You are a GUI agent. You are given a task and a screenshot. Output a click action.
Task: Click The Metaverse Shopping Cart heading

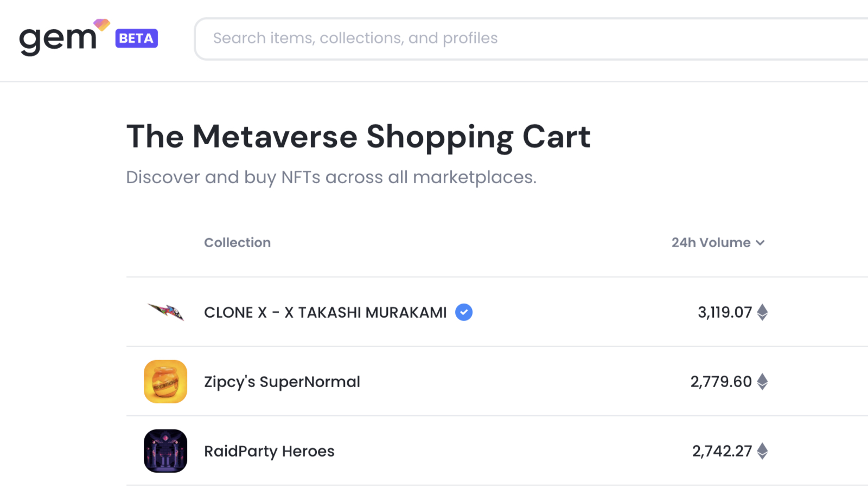pos(358,137)
